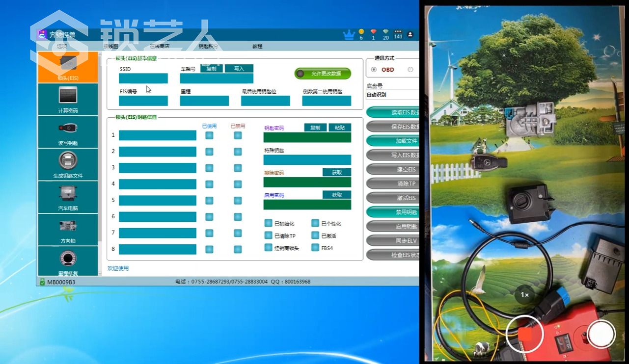Click the key 2 data field
Screen dimensions: 629x364
pyautogui.click(x=158, y=152)
